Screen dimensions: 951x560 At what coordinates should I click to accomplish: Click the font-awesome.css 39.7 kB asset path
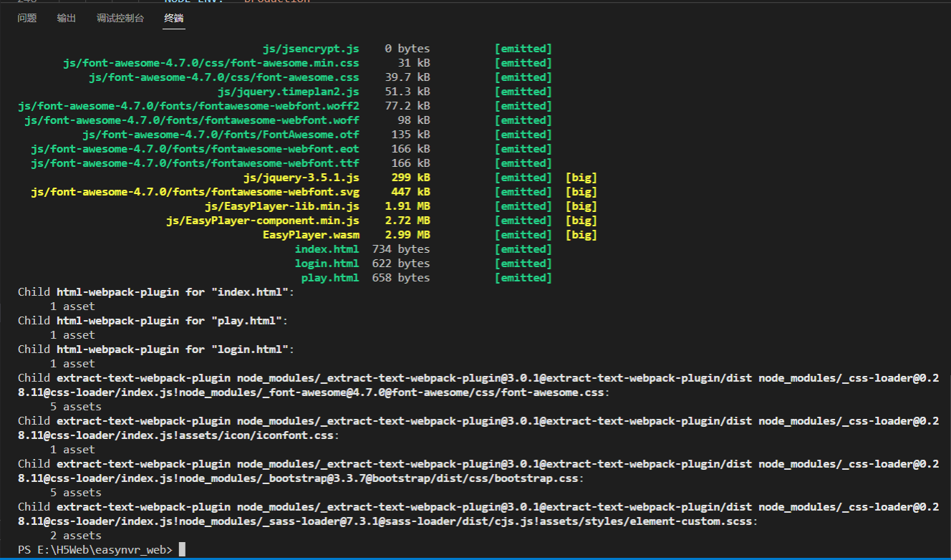[224, 77]
